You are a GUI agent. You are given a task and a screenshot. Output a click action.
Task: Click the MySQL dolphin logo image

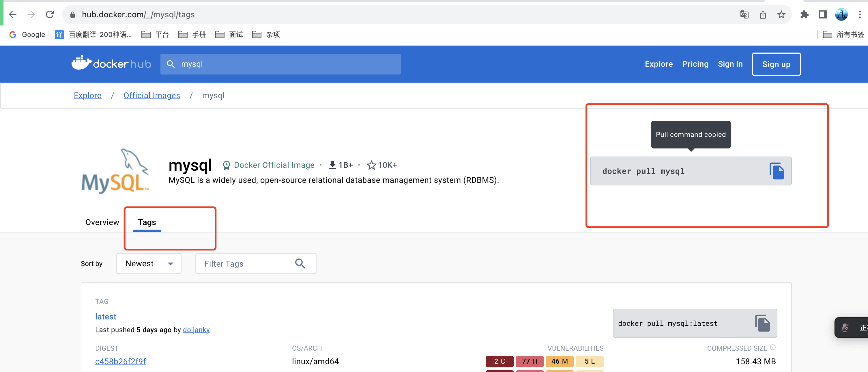click(115, 171)
